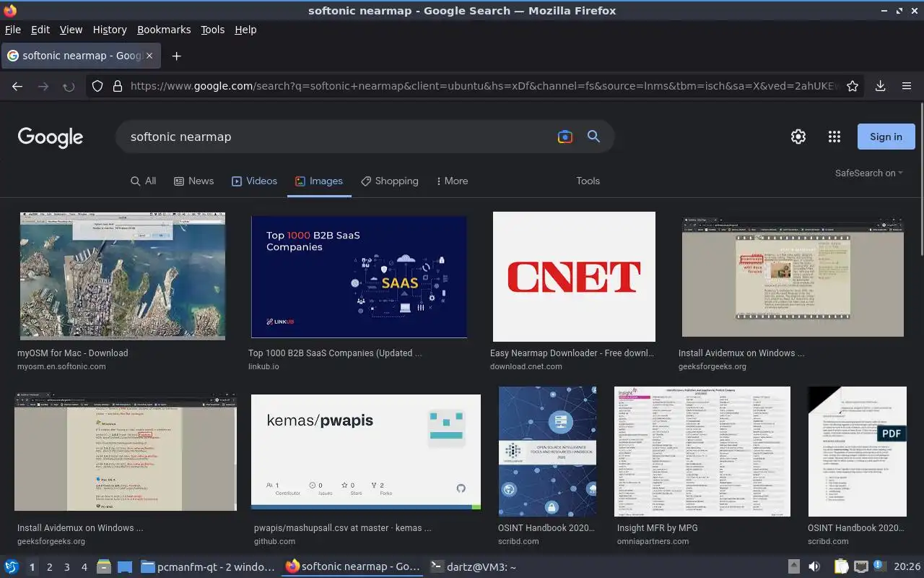
Task: Open file manager icon in taskbar
Action: pos(104,566)
